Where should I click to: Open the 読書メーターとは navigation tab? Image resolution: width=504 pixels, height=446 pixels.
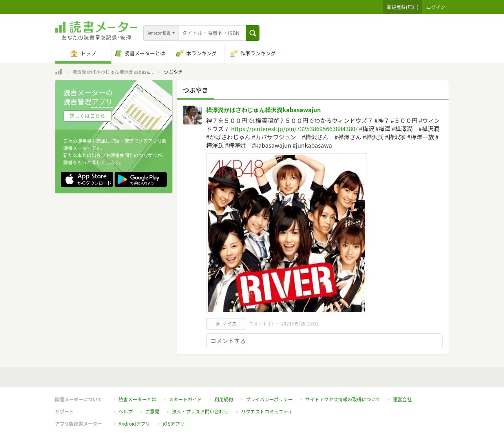point(140,53)
